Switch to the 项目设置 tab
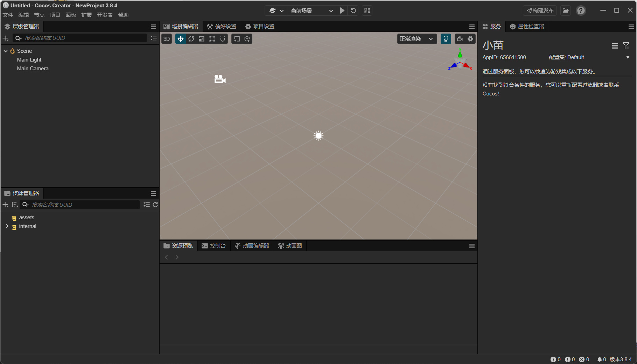 (x=260, y=27)
